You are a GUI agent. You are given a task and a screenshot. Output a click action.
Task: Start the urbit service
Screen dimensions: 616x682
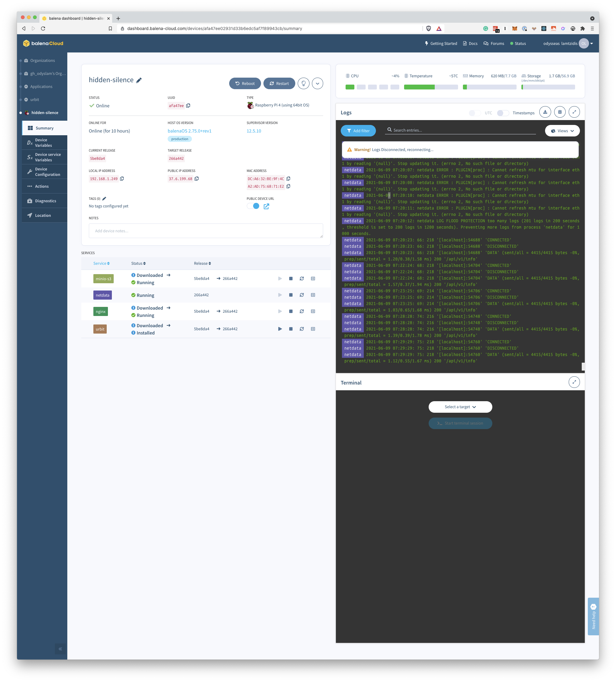tap(280, 329)
